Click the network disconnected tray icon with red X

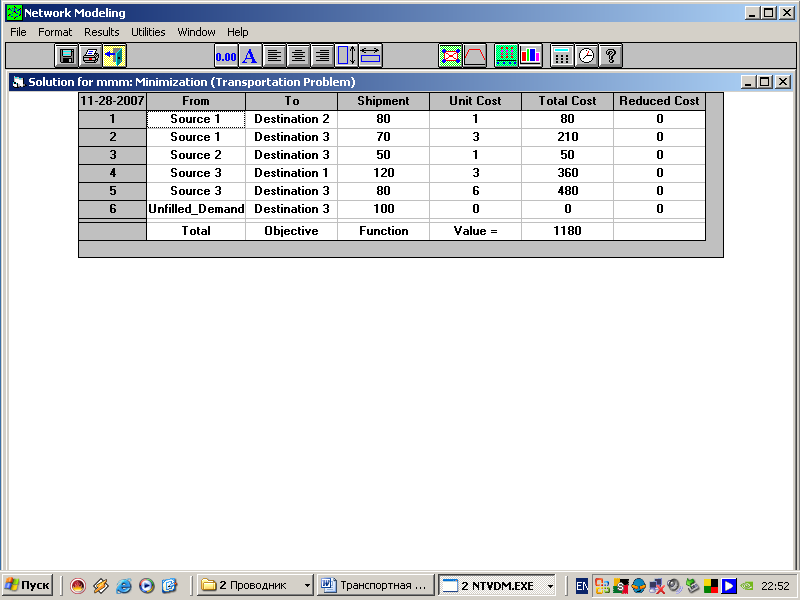(656, 586)
